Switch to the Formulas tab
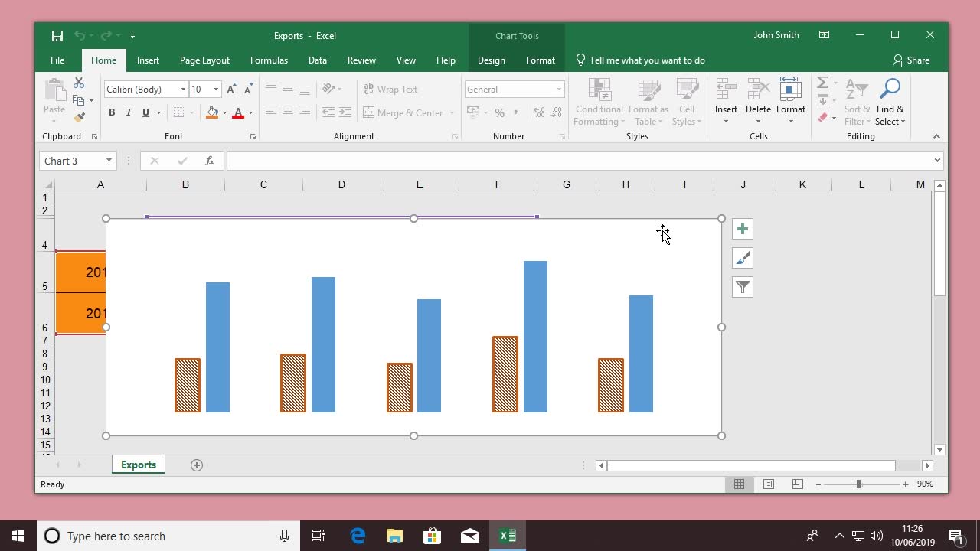Image resolution: width=980 pixels, height=551 pixels. [x=269, y=60]
